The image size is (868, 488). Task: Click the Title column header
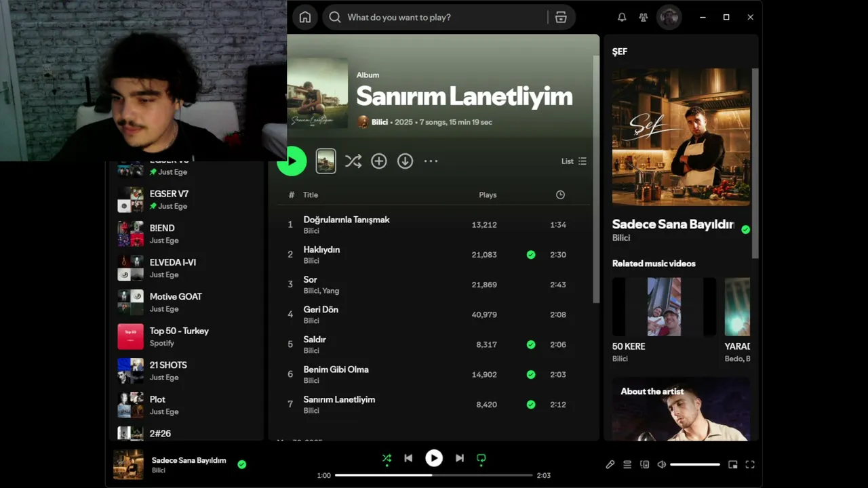click(311, 195)
